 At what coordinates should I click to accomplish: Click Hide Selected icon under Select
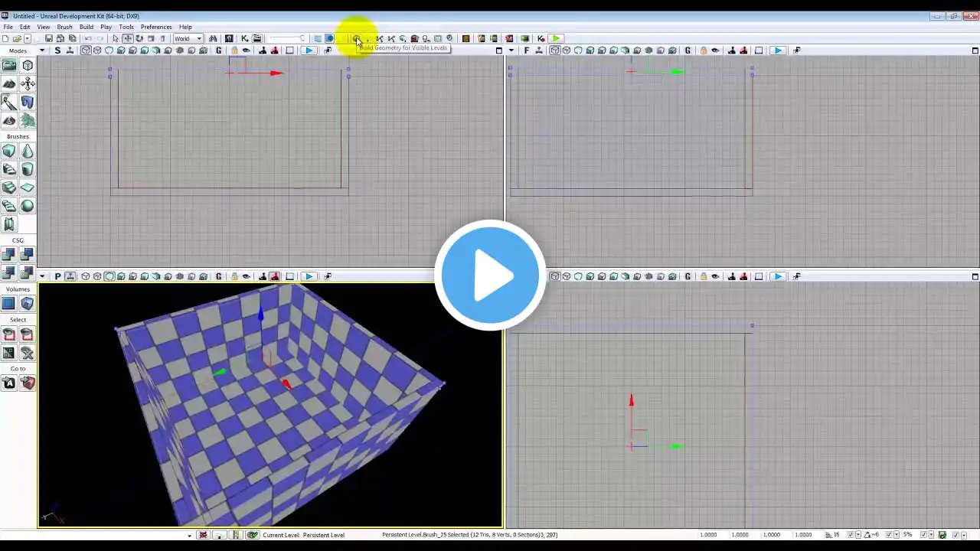tap(28, 334)
